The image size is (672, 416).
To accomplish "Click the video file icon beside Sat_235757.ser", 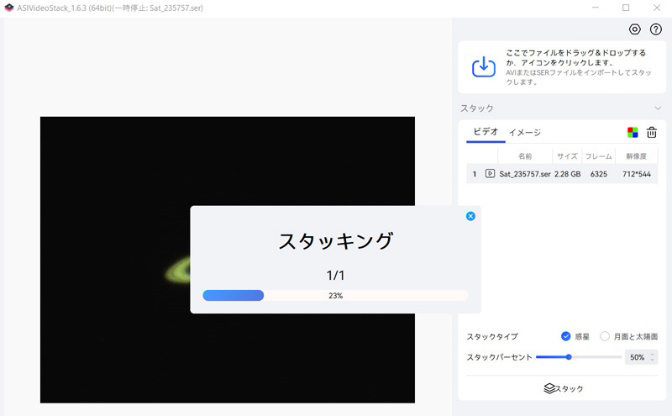I will [490, 174].
